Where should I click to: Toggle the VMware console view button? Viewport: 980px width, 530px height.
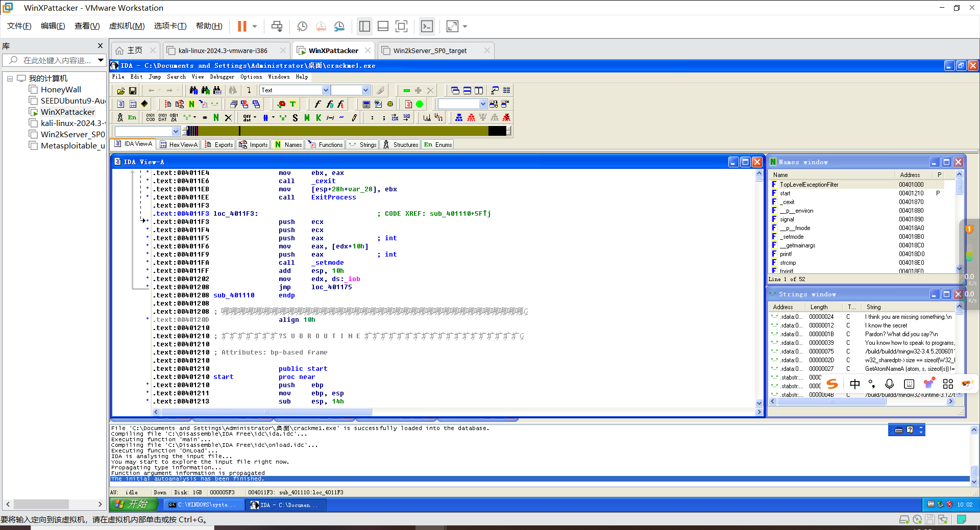(427, 26)
